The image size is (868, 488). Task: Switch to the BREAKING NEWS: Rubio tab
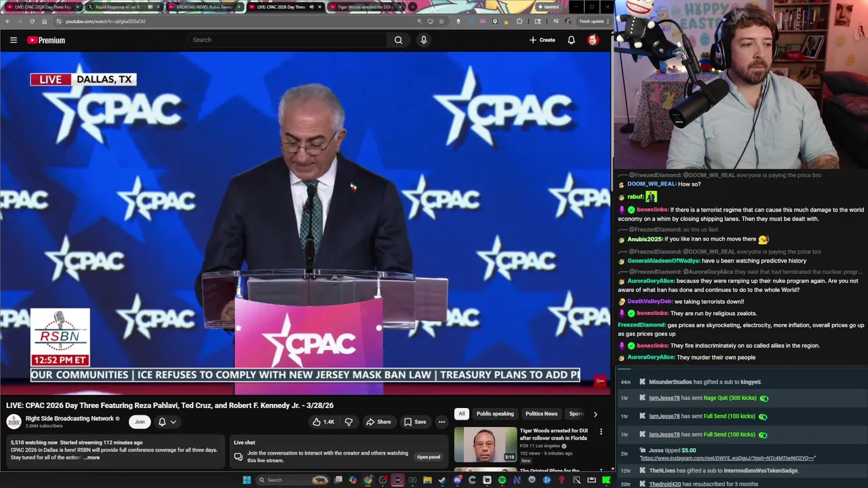point(204,7)
